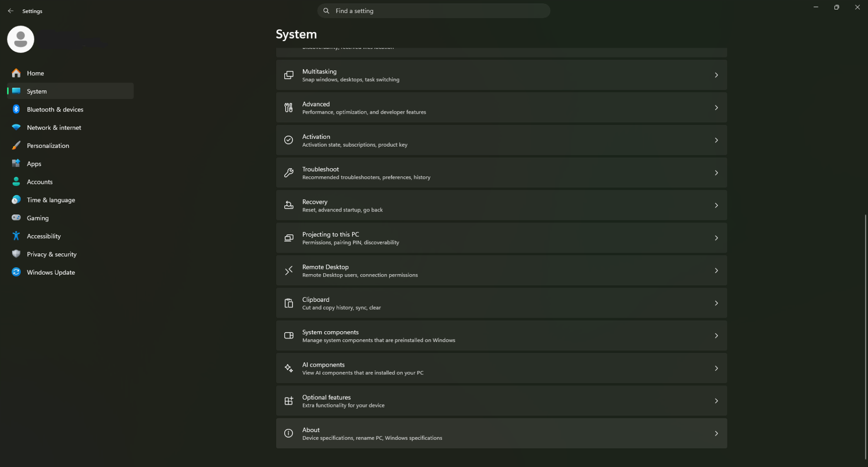Expand Remote Desktop with its chevron
The height and width of the screenshot is (467, 868).
(x=716, y=271)
